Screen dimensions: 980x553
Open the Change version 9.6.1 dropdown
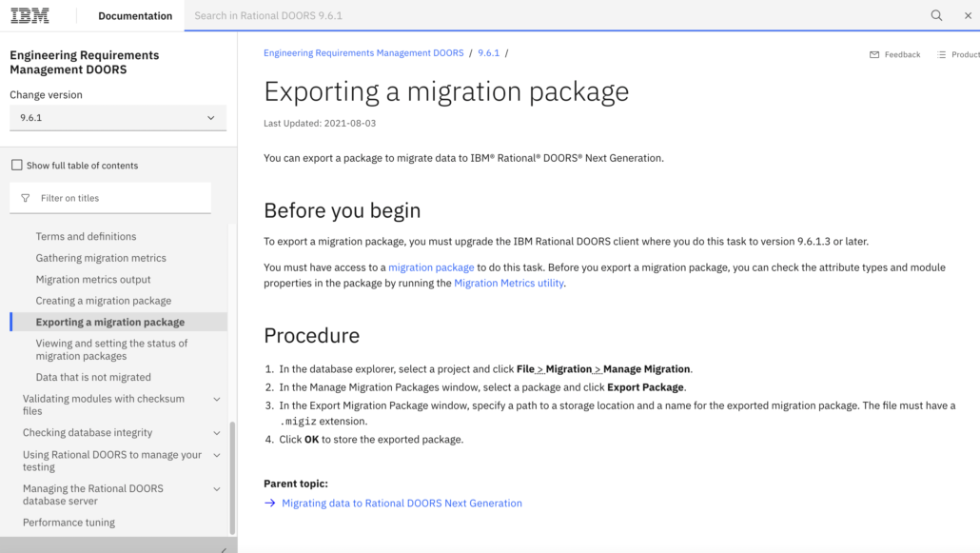[x=118, y=118]
